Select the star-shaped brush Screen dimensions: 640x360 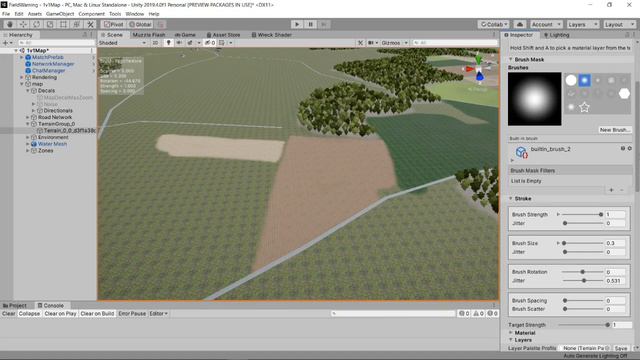click(x=584, y=107)
